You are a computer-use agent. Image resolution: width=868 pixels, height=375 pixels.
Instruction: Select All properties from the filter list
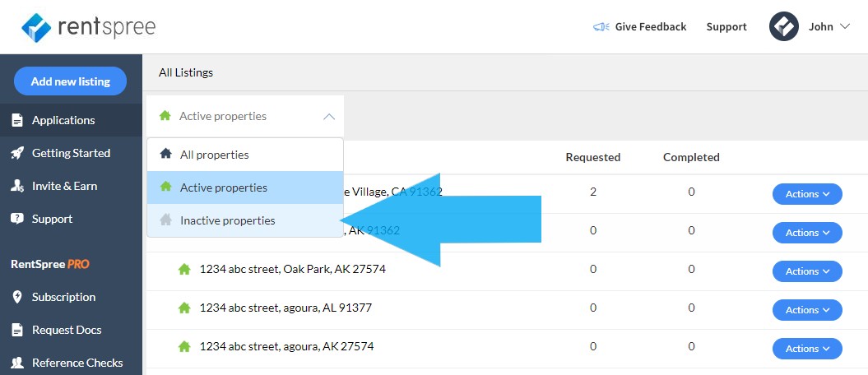(245, 155)
